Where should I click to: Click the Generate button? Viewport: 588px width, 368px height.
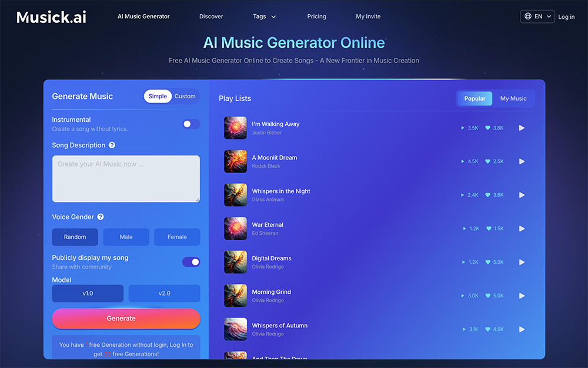tap(126, 319)
